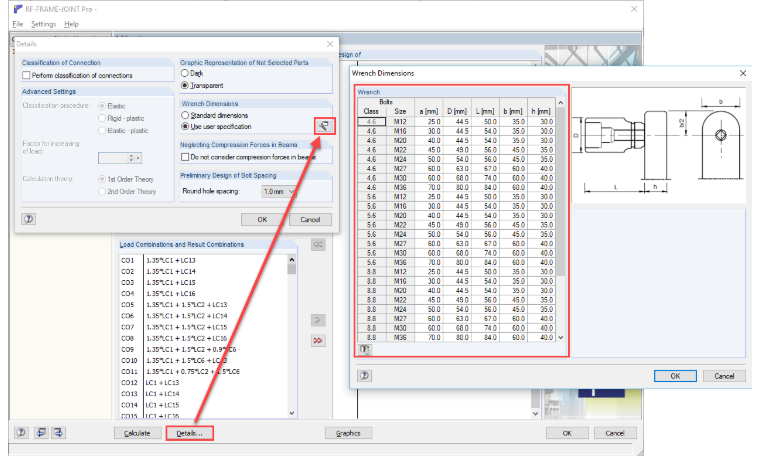Viewport: 760px width, 456px height.
Task: Select load combination CO10 row
Action: [204, 361]
